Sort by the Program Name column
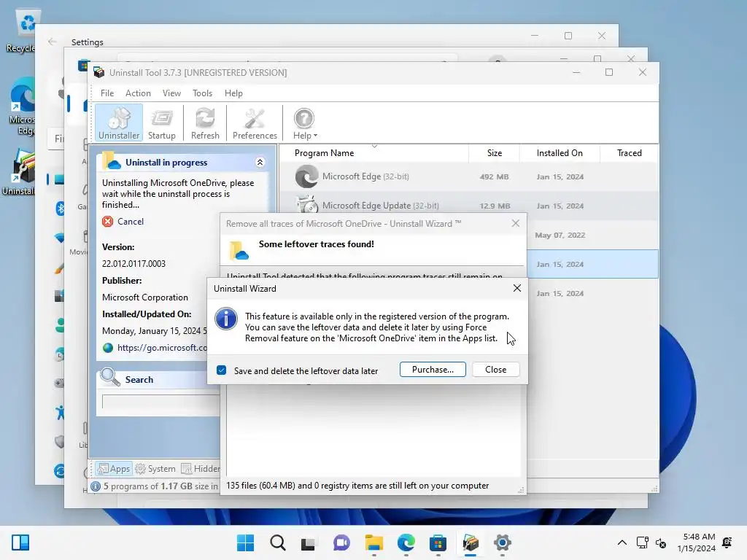 324,153
